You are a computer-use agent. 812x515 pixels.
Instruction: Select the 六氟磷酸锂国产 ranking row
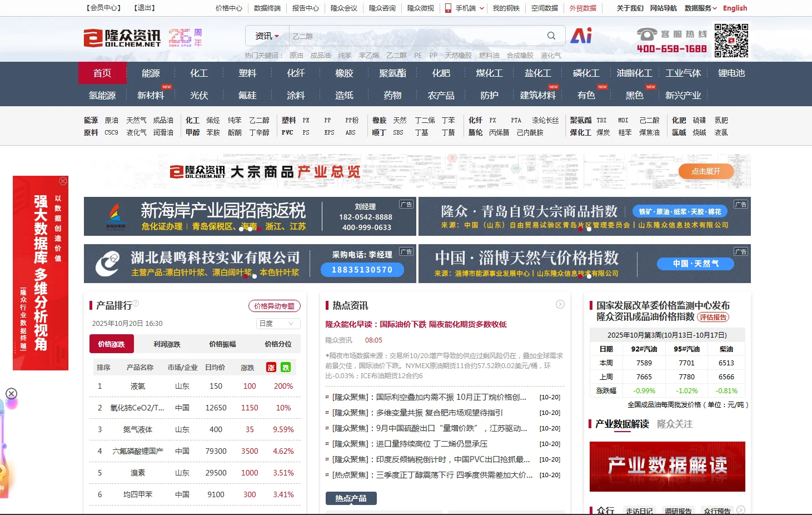[195, 451]
